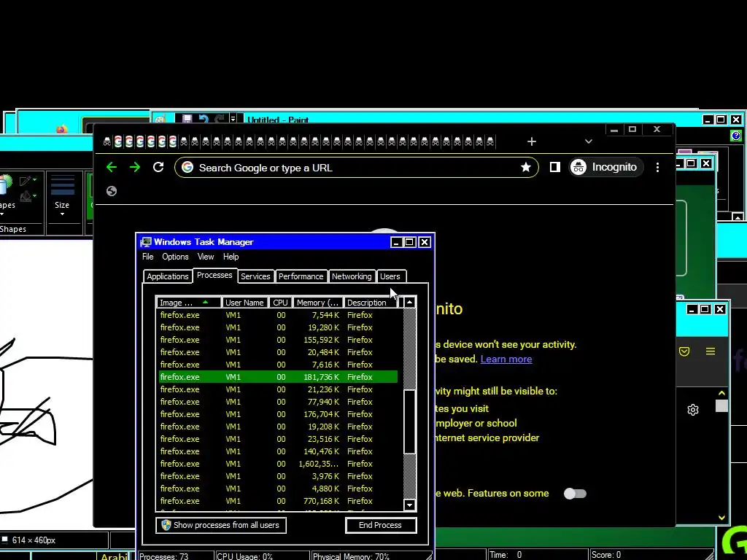Select the firefox.exe row using 155,592 K

tap(278, 340)
